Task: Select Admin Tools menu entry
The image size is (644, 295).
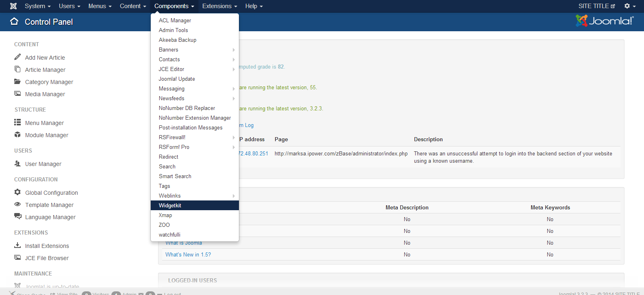Action: [195, 30]
